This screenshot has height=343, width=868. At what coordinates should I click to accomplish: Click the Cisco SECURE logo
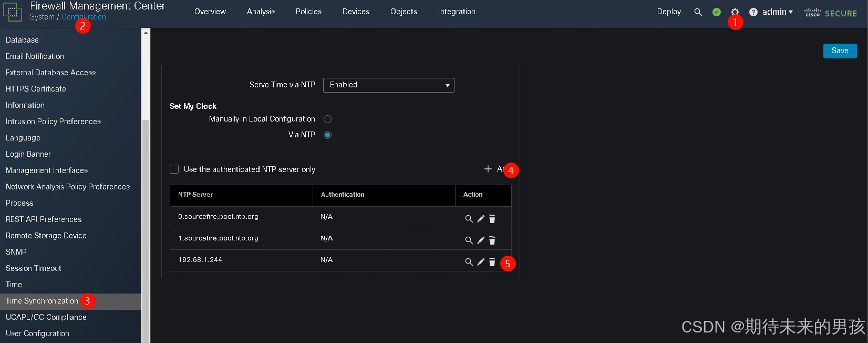[831, 13]
